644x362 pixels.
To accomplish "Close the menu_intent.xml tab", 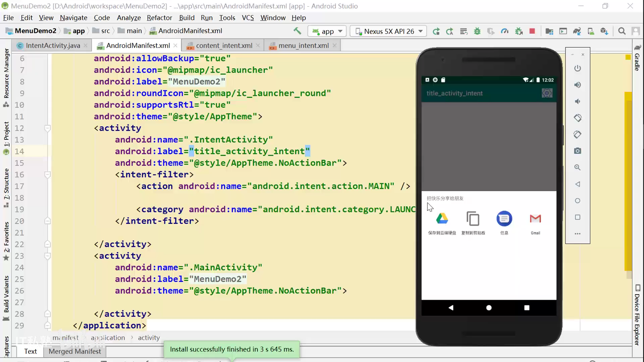I will point(334,46).
